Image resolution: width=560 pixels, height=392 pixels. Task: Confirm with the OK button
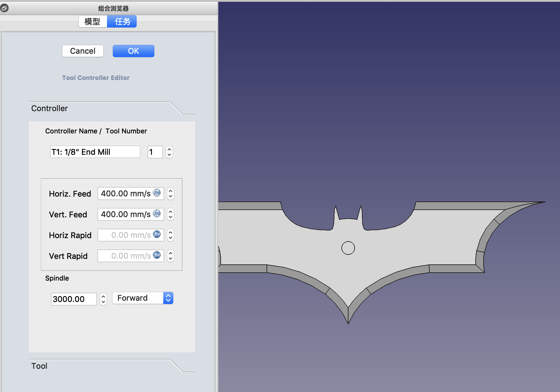coord(133,51)
